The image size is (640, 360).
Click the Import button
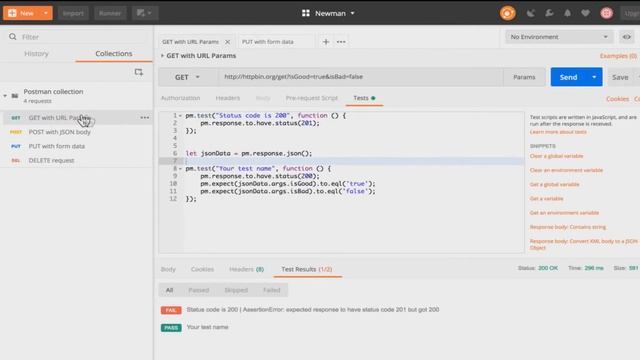point(73,13)
